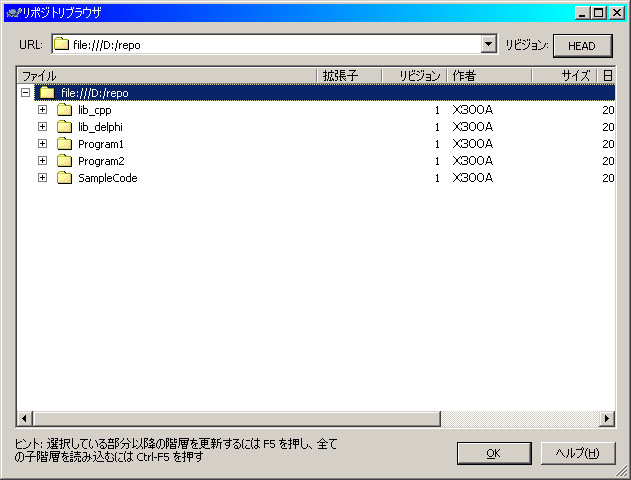
Task: Click the OK button
Action: click(x=493, y=453)
